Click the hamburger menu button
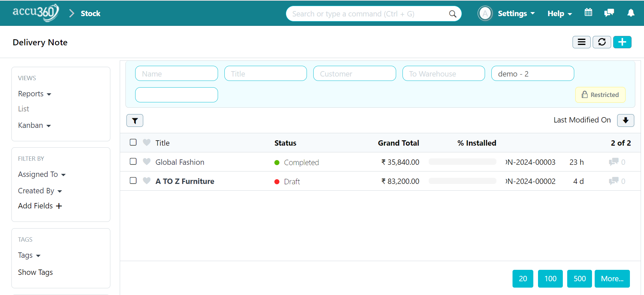Viewport: 644px width, 295px height. [x=581, y=42]
